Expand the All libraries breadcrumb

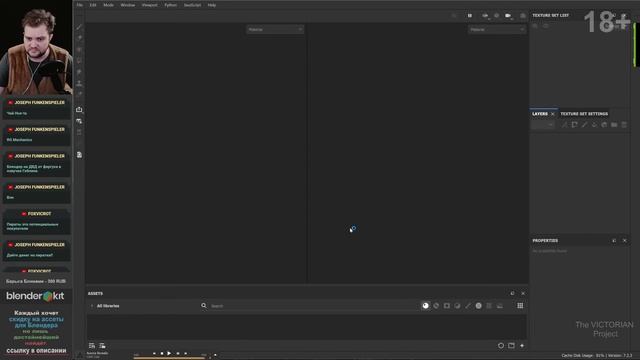[x=108, y=306]
